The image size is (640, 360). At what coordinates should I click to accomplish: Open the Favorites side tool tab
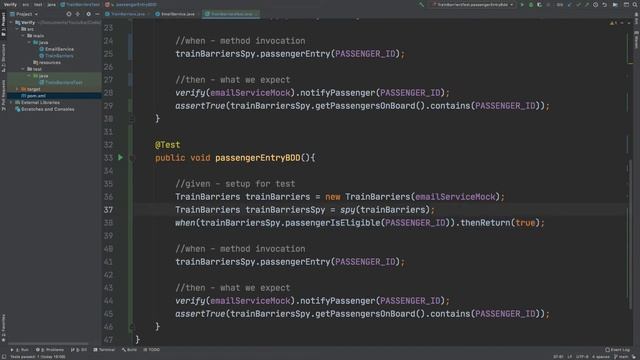click(x=3, y=328)
